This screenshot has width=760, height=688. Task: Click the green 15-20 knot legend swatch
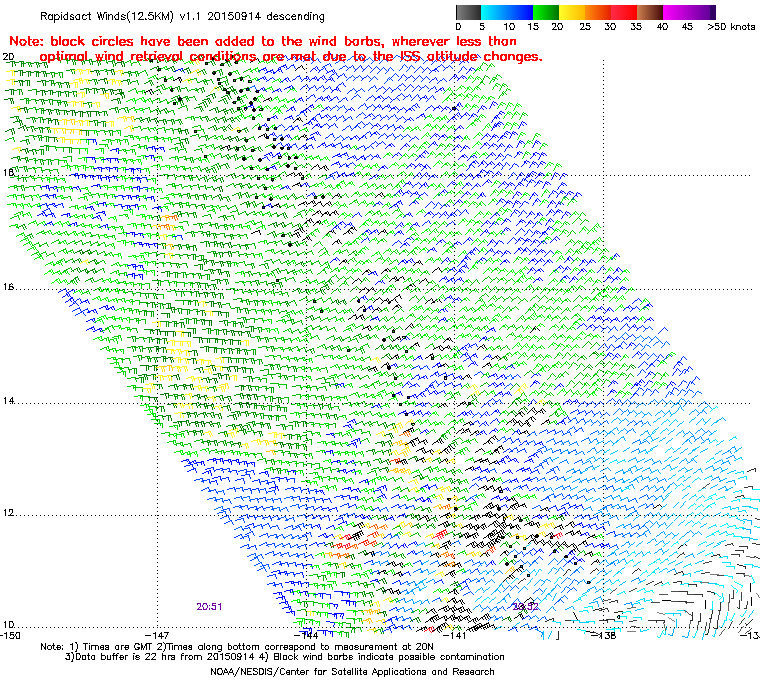pos(546,12)
